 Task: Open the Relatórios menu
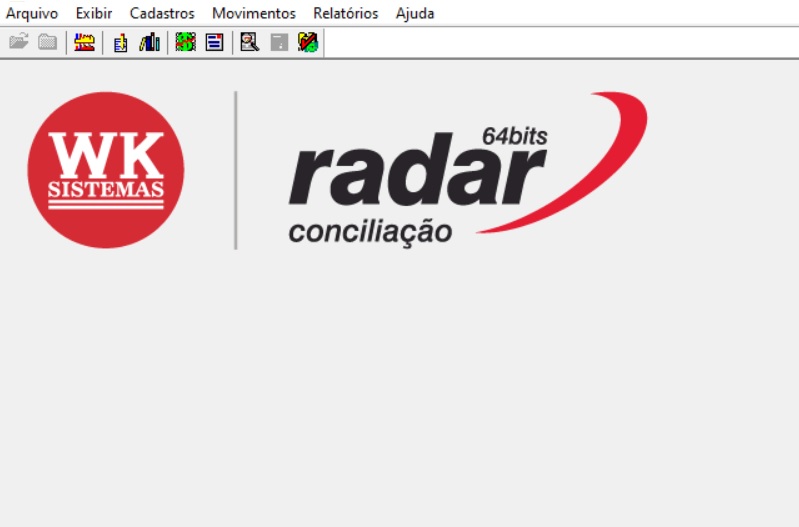click(x=345, y=13)
